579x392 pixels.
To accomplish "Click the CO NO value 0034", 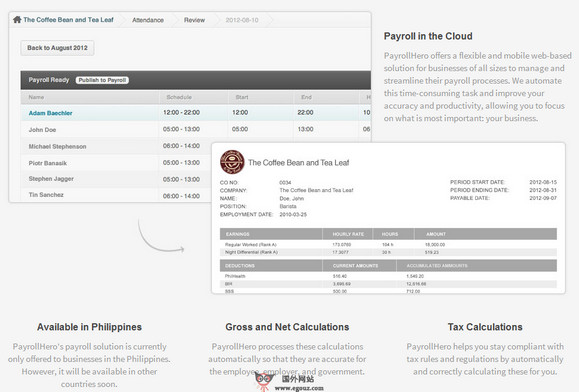I will point(285,182).
